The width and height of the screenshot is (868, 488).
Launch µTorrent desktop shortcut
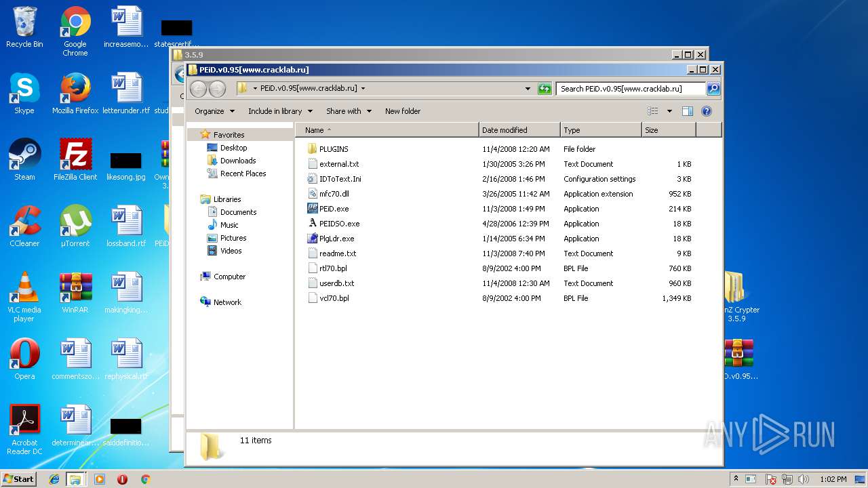[x=75, y=227]
